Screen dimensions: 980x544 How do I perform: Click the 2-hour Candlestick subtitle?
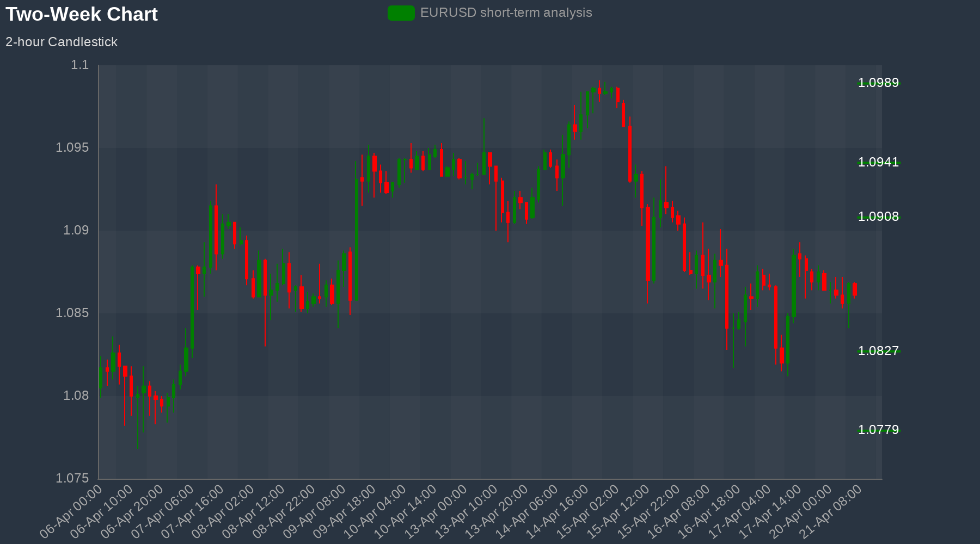(x=62, y=42)
